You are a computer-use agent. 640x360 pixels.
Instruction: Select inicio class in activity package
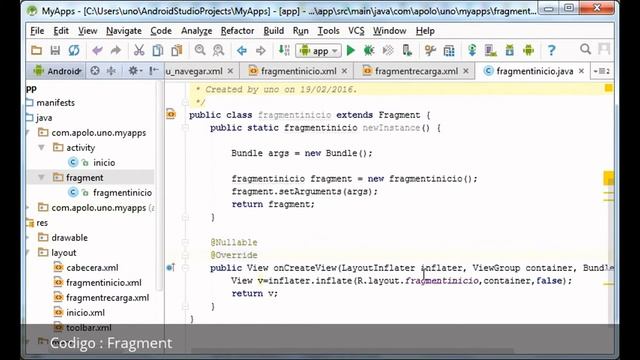click(104, 162)
